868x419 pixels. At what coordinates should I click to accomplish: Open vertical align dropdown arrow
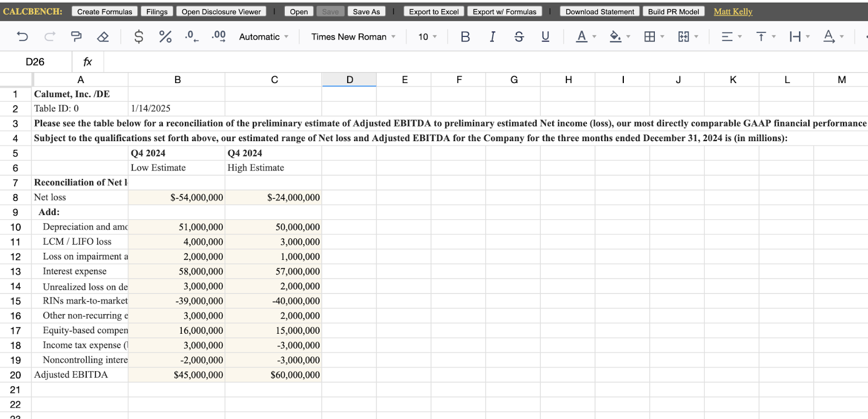[x=774, y=36]
